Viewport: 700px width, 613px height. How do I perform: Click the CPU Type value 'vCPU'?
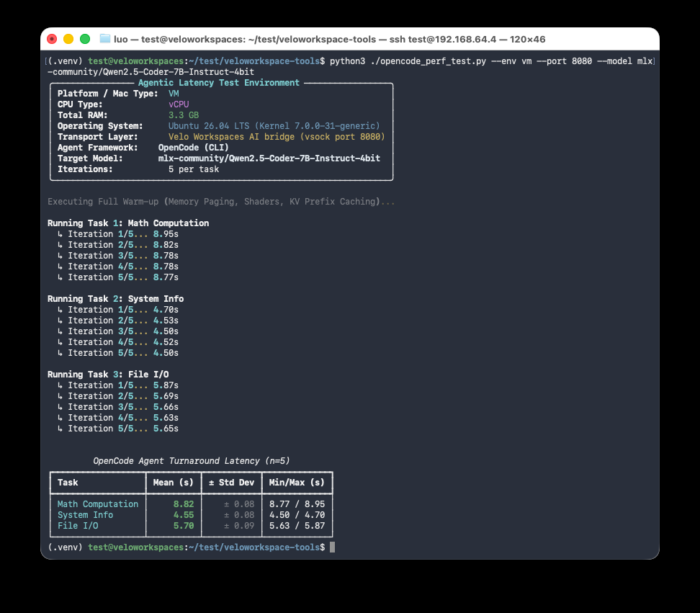(179, 104)
